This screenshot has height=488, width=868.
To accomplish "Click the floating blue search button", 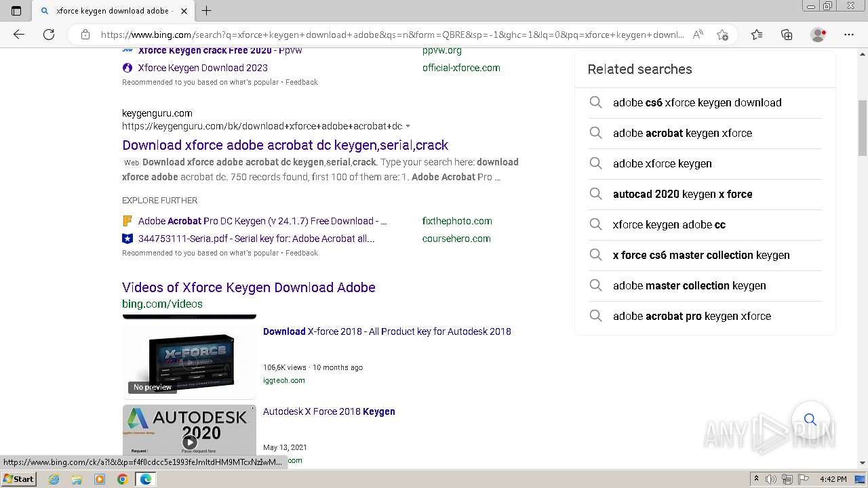I will (x=810, y=420).
